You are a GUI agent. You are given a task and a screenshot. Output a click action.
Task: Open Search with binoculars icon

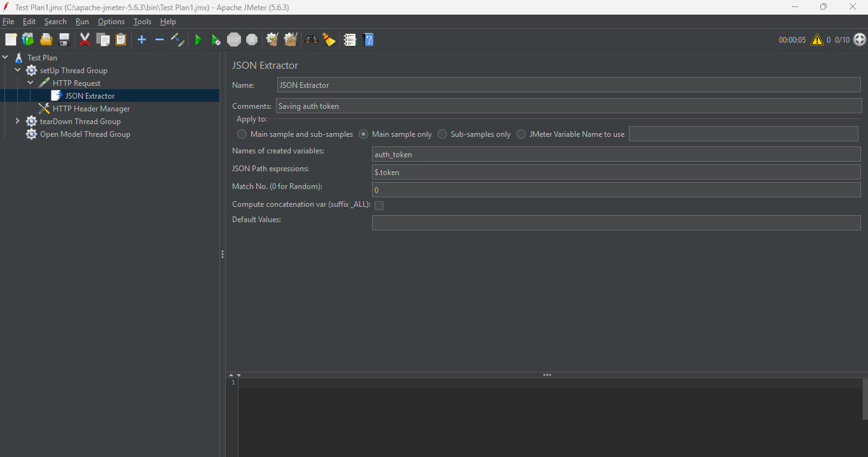click(312, 39)
